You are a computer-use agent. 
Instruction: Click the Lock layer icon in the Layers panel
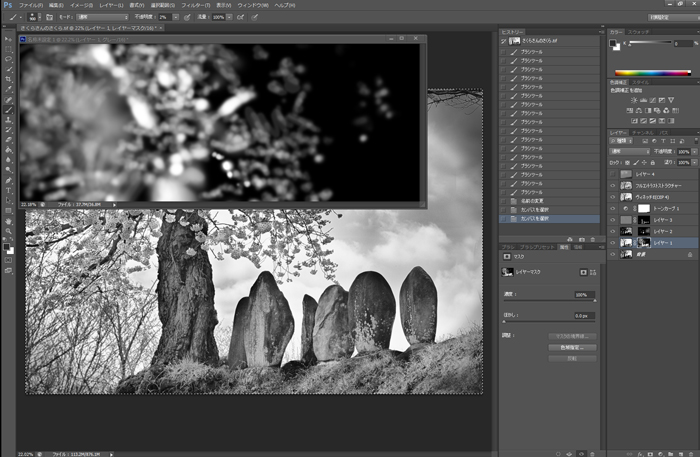pos(651,162)
